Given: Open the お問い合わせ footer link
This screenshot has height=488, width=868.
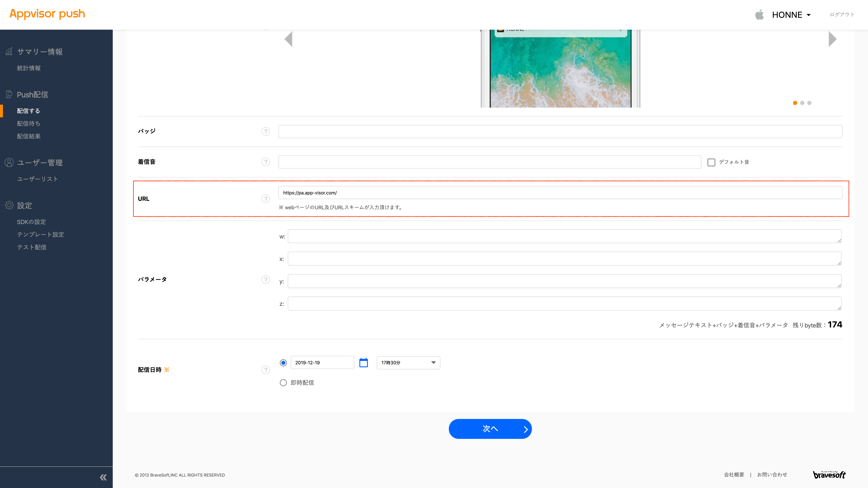Looking at the screenshot, I should [772, 474].
